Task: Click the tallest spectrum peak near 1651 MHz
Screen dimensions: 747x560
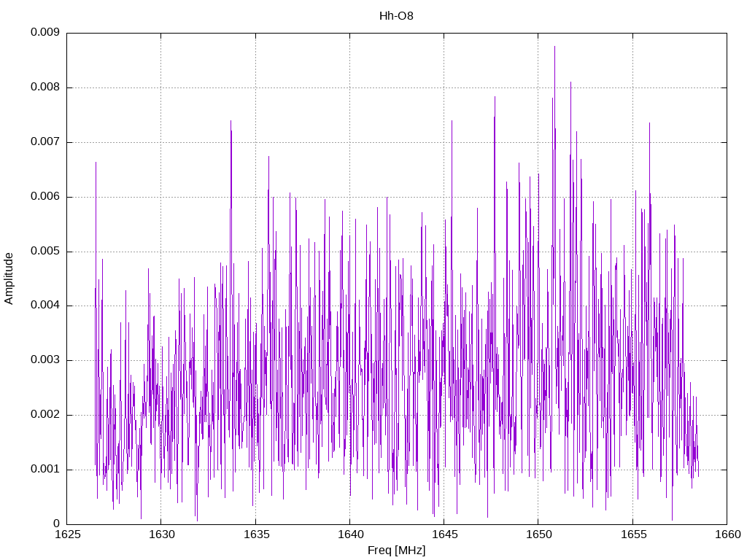Action: coord(554,47)
